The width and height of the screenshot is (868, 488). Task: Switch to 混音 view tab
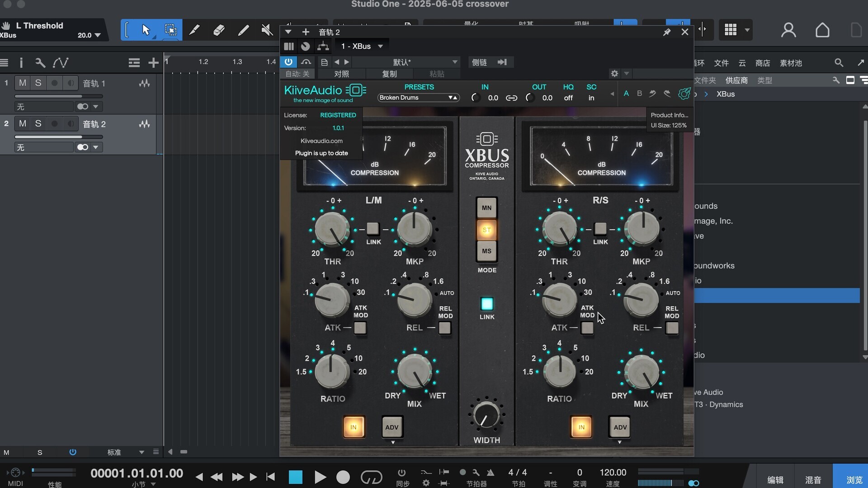813,480
